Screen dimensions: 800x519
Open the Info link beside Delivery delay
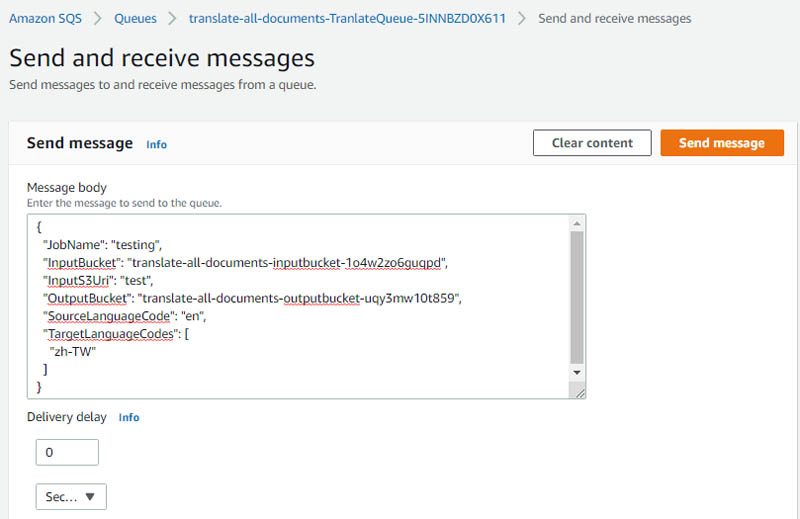point(129,417)
